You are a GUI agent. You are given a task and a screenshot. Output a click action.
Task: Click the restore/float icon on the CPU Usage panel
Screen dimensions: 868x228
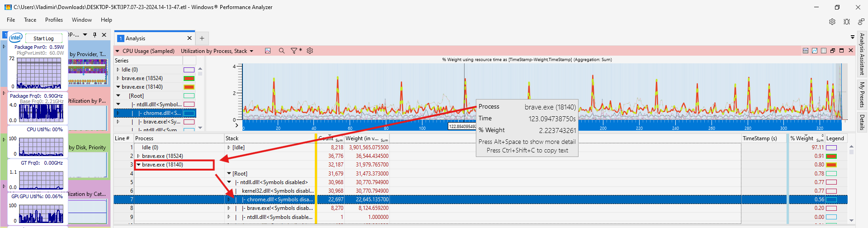coord(833,51)
